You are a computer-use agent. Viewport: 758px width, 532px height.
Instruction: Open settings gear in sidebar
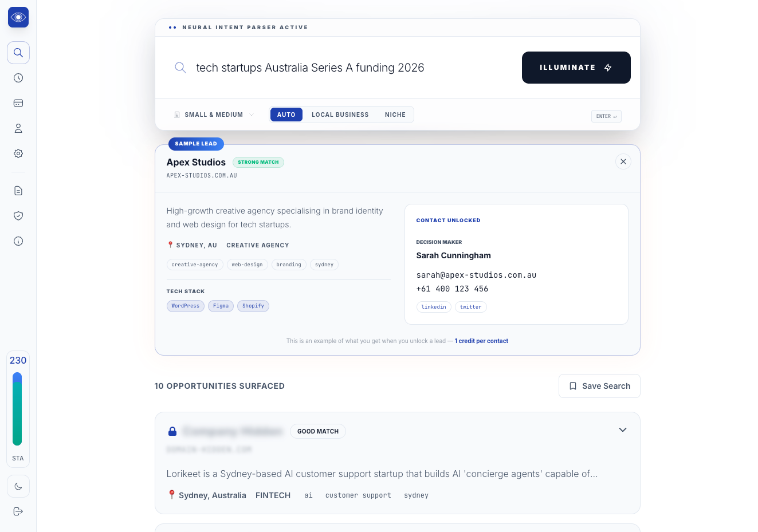coord(18,153)
